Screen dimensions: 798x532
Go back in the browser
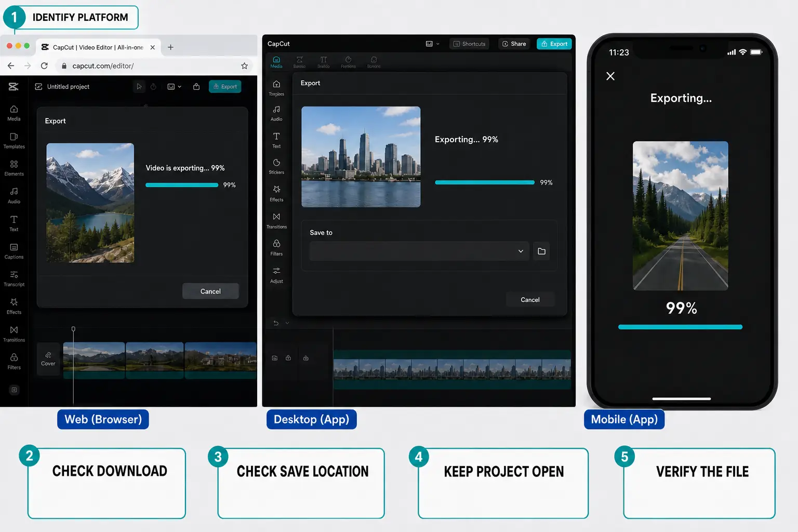click(11, 66)
